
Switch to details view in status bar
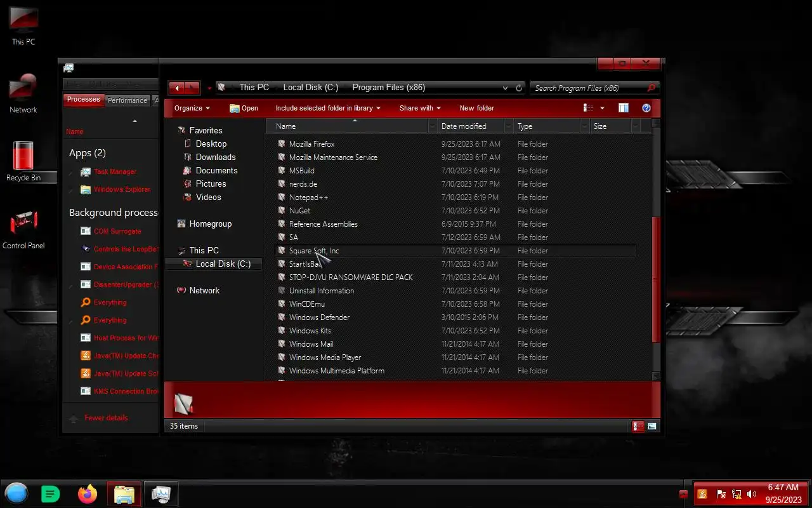[x=638, y=426]
